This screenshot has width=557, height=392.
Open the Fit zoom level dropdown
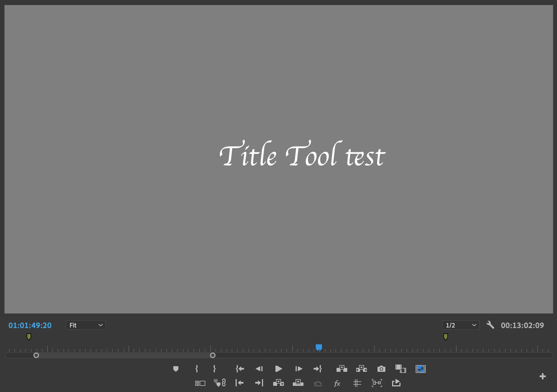(86, 325)
